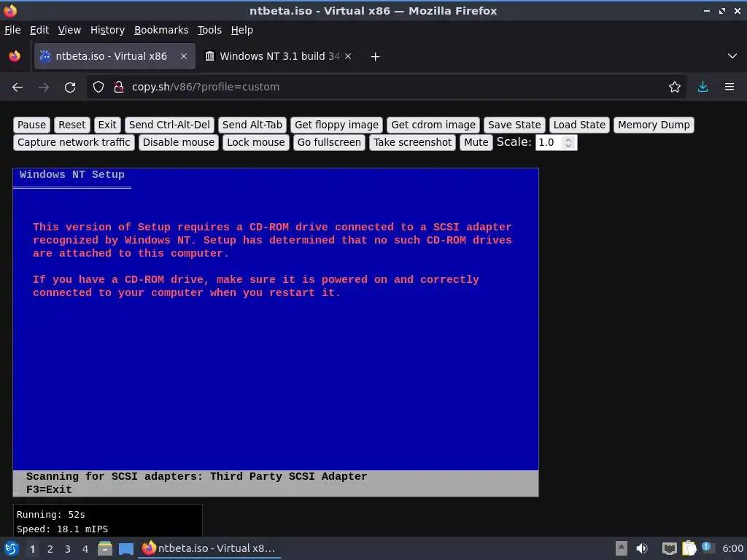This screenshot has height=560, width=747.
Task: Take a screenshot of the emulator
Action: (x=413, y=142)
